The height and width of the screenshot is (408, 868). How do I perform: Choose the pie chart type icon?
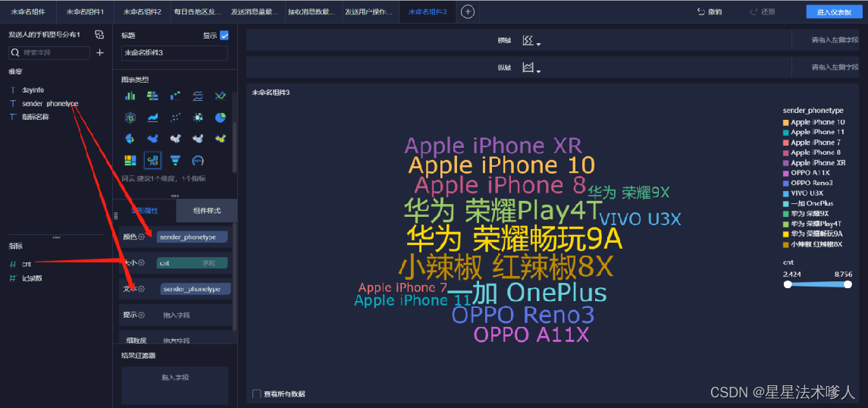point(221,117)
